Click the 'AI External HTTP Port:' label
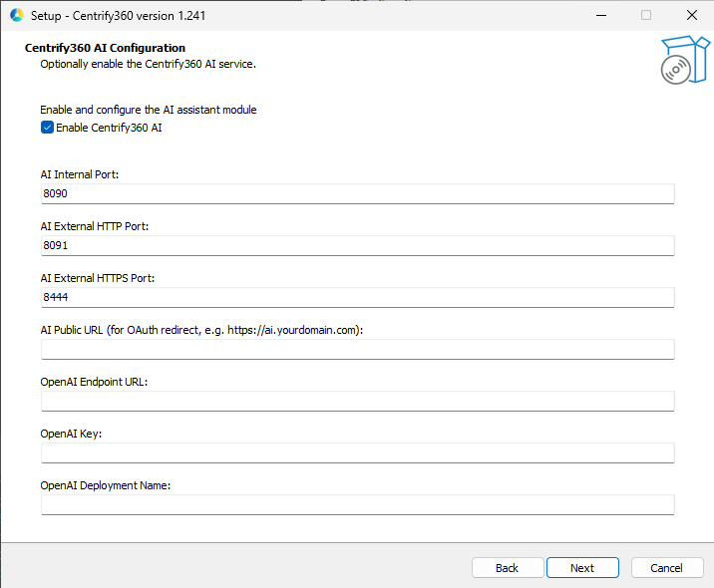714x588 pixels. (x=95, y=226)
